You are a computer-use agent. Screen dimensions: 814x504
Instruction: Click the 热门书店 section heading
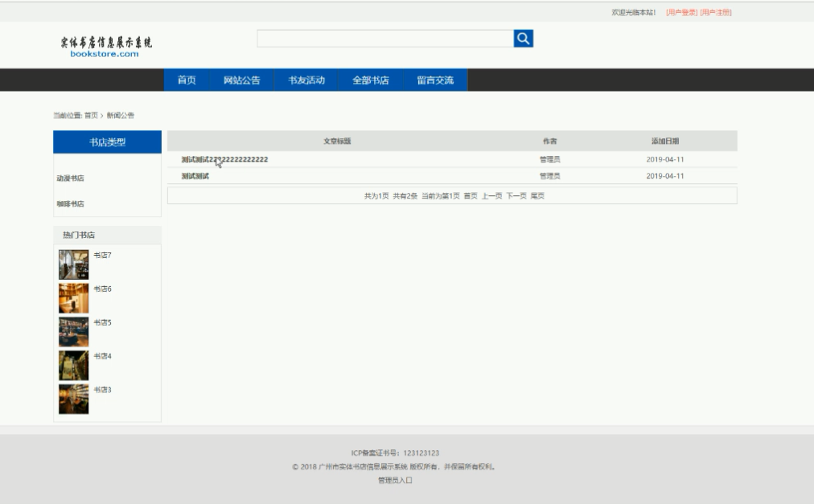(79, 236)
